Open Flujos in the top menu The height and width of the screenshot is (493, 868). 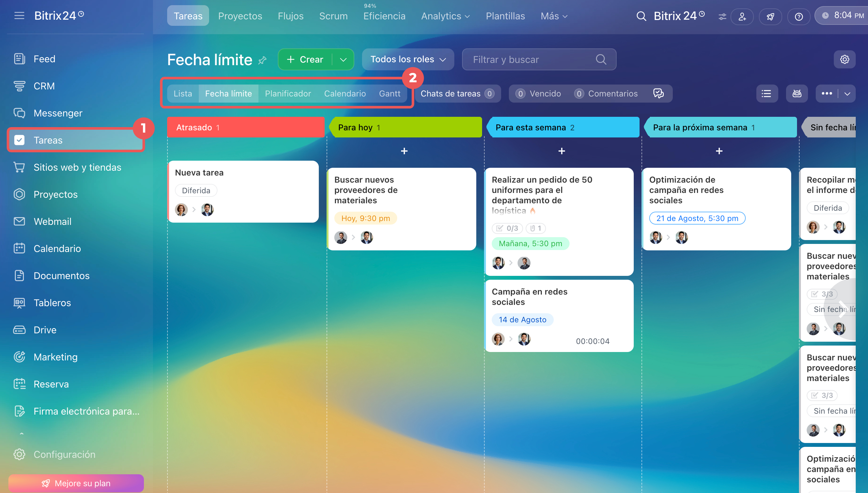click(x=290, y=16)
